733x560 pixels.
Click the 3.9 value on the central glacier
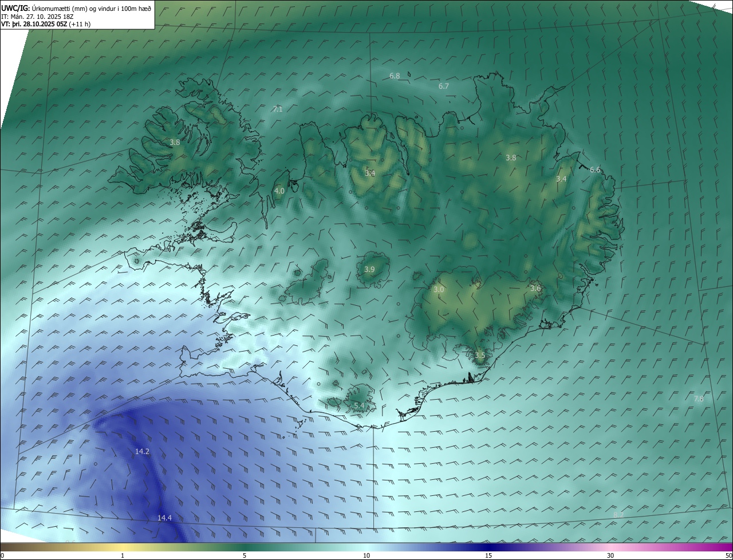tap(369, 270)
